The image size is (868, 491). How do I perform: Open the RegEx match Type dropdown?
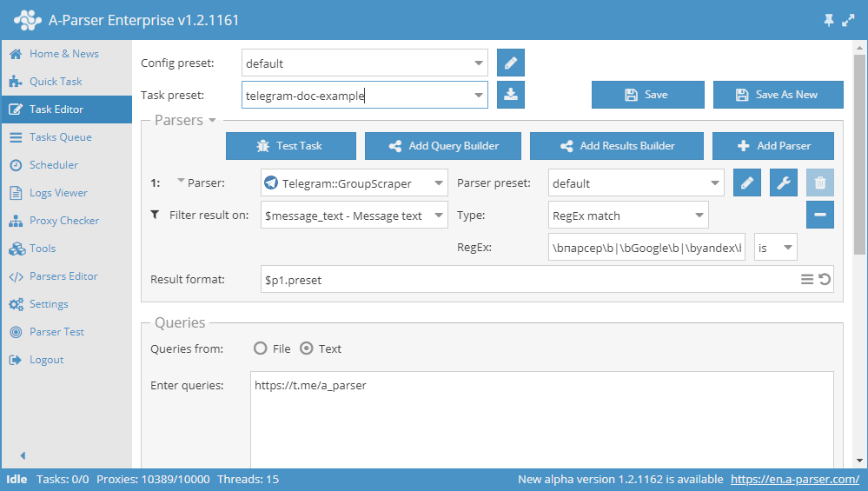[699, 216]
